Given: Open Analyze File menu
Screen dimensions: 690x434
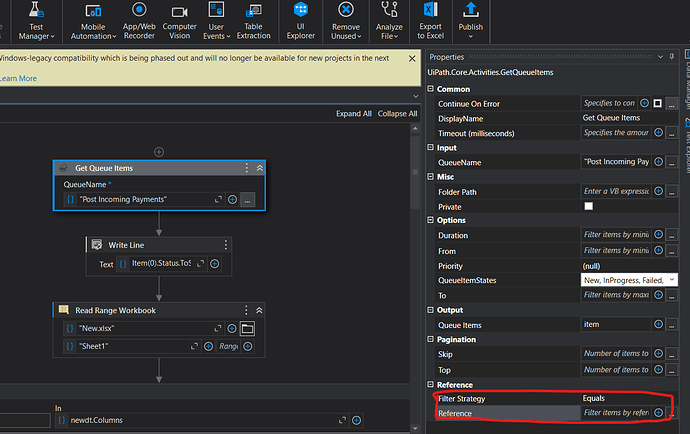Looking at the screenshot, I should (389, 21).
